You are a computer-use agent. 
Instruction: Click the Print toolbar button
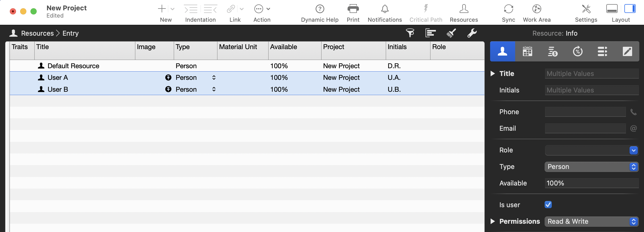[353, 9]
